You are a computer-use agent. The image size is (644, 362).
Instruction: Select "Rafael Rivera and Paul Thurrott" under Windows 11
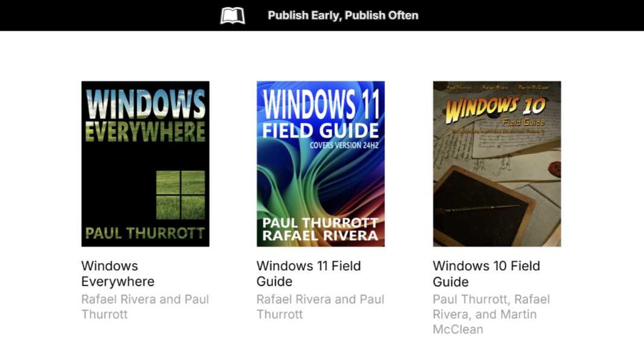point(320,306)
